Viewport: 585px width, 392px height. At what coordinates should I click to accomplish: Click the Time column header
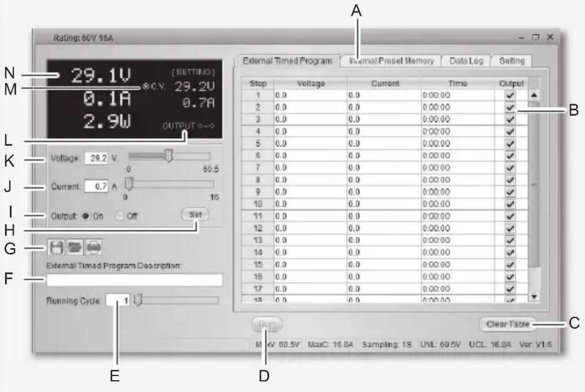coord(458,83)
